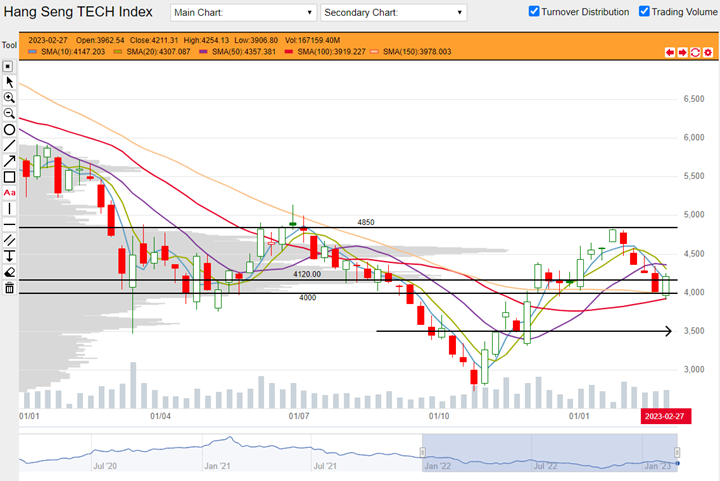Select the circle drawing tool
Image resolution: width=720 pixels, height=481 pixels.
(9, 129)
